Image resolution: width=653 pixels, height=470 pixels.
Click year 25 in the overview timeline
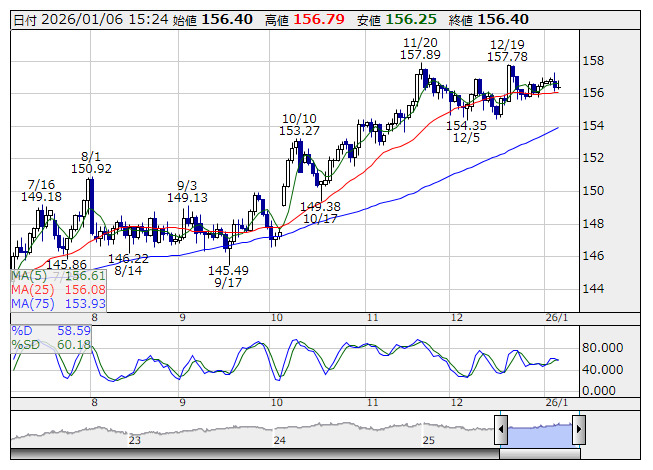428,439
